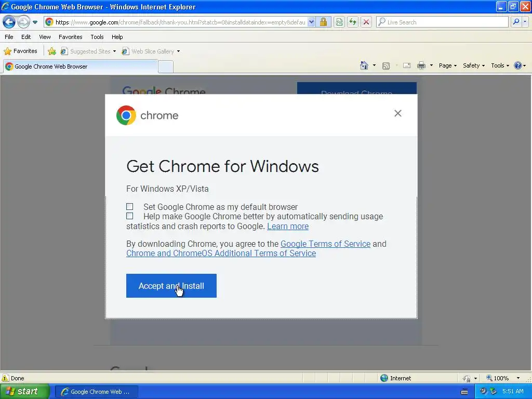Check Set Google Chrome as default browser
Image resolution: width=532 pixels, height=399 pixels.
[x=129, y=207]
